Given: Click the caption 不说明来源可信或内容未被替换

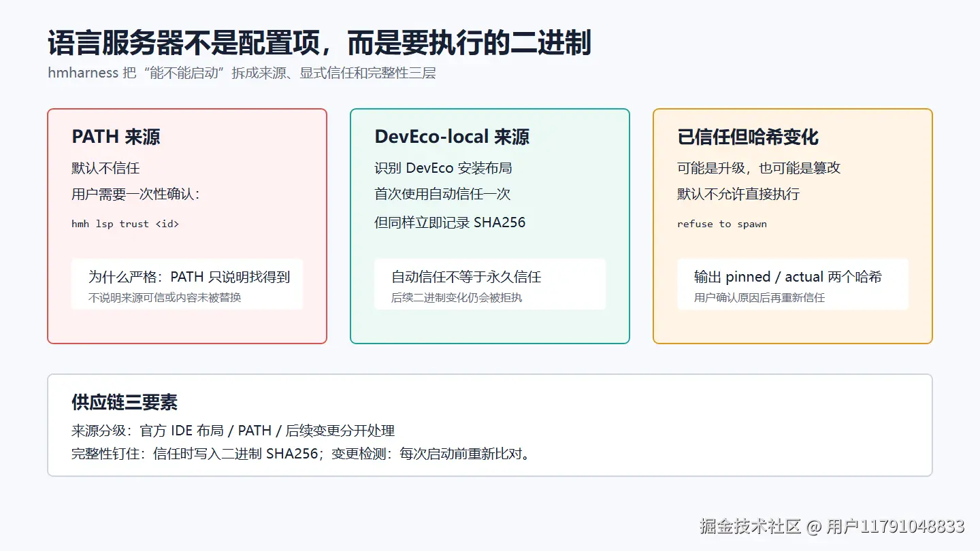Looking at the screenshot, I should pyautogui.click(x=165, y=297).
